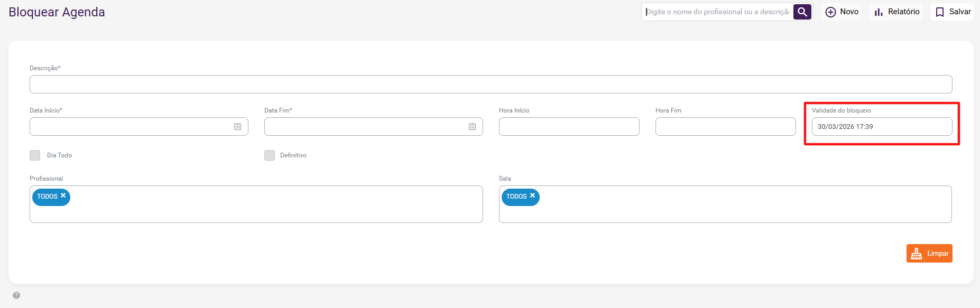Open calendar picker for Data Fim
Image resolution: width=980 pixels, height=308 pixels.
point(473,127)
